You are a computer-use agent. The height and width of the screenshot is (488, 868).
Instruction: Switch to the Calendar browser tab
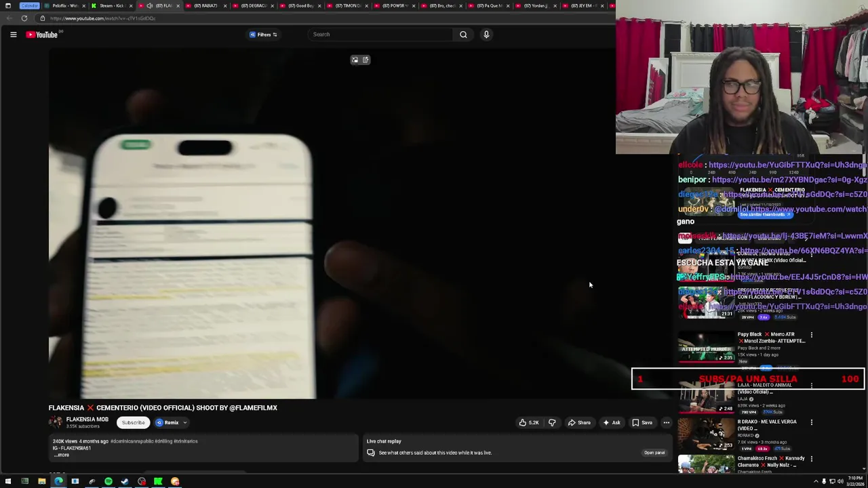point(29,5)
